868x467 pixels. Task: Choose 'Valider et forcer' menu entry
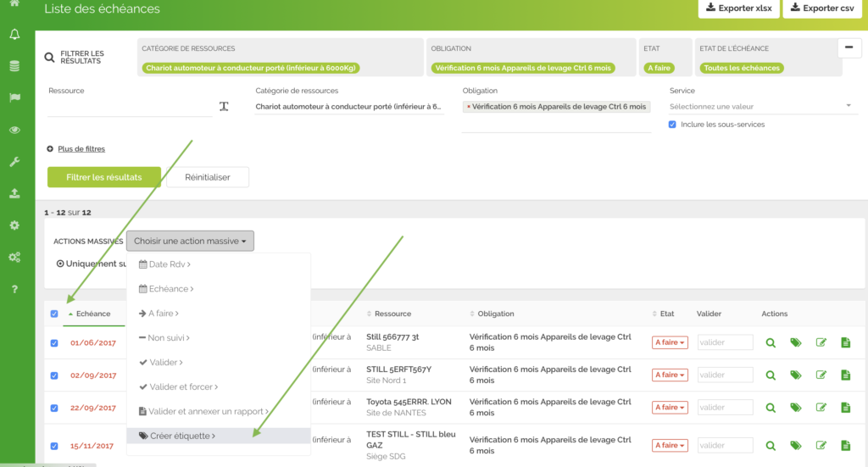pos(178,386)
